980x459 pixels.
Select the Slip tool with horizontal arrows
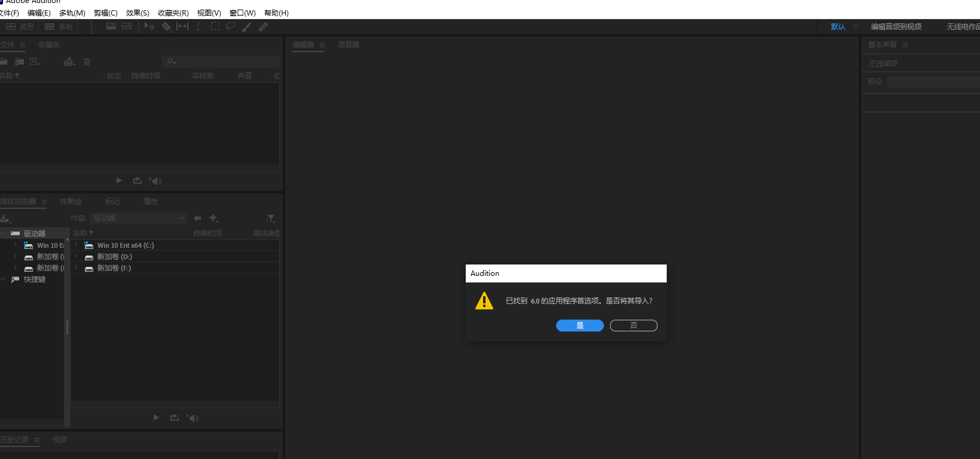[182, 26]
